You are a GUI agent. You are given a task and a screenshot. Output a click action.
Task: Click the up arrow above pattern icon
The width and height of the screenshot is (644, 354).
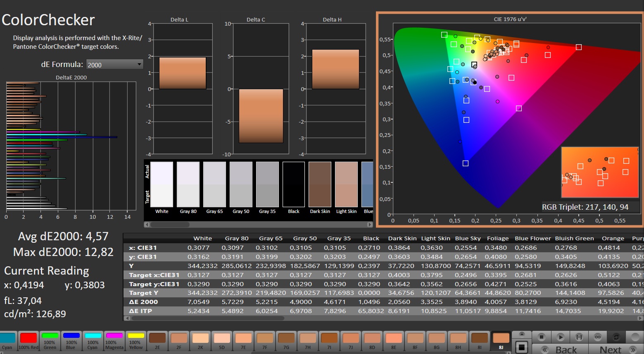tap(522, 334)
